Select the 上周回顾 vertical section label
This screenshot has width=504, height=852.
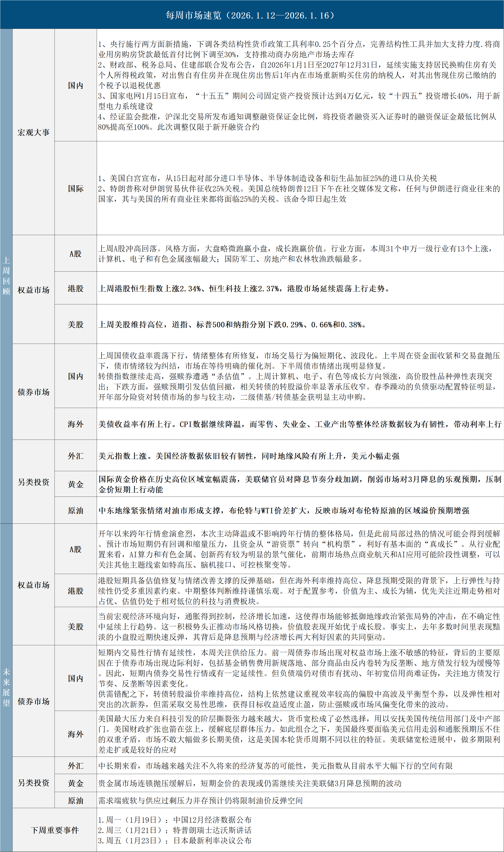click(6, 276)
